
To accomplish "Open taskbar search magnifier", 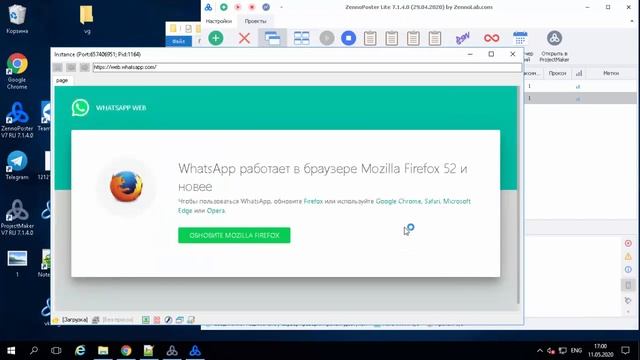I will tap(34, 351).
